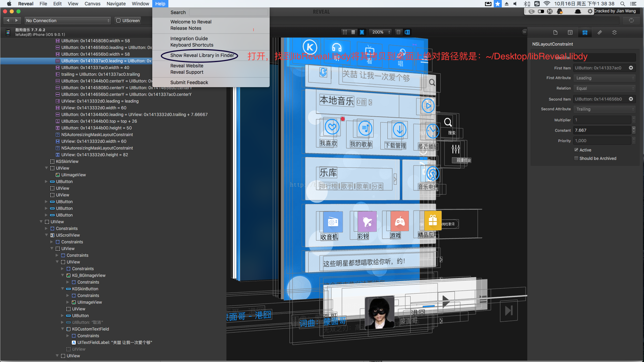Click the Wi-Fi status icon
644x362 pixels.
[x=547, y=4]
